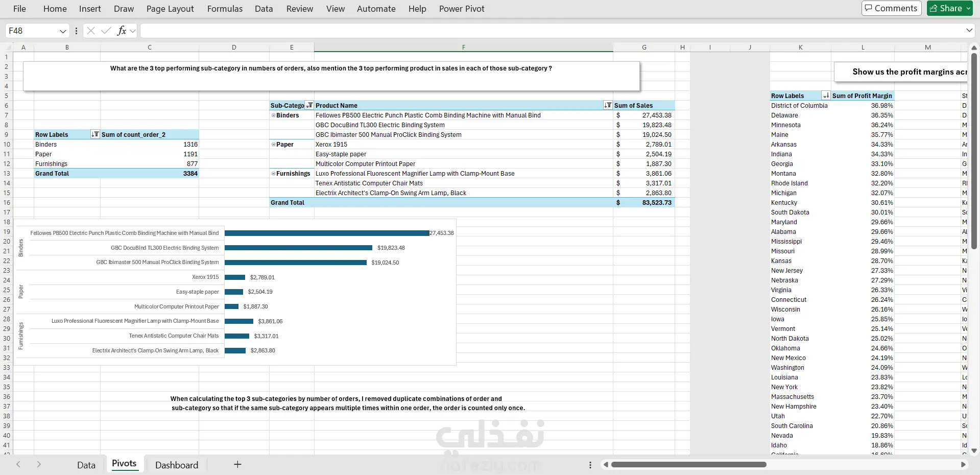Click the Sum of count_order_2 header

tap(150, 134)
